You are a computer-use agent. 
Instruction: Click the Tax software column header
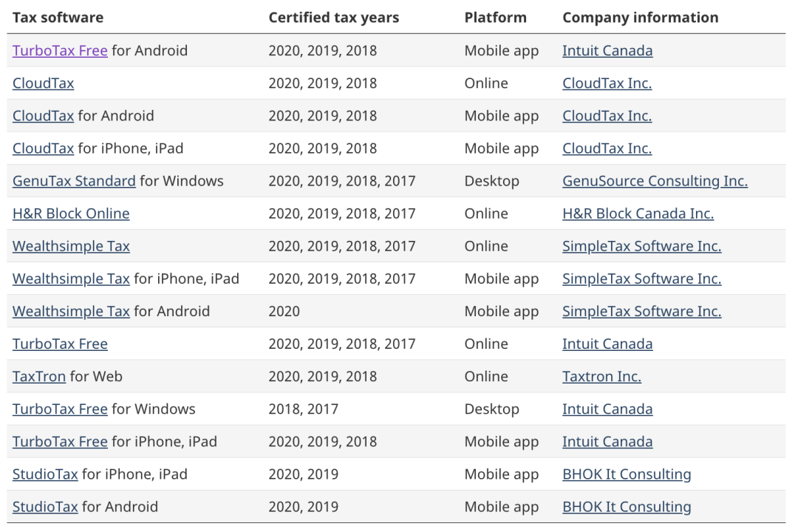tap(58, 18)
